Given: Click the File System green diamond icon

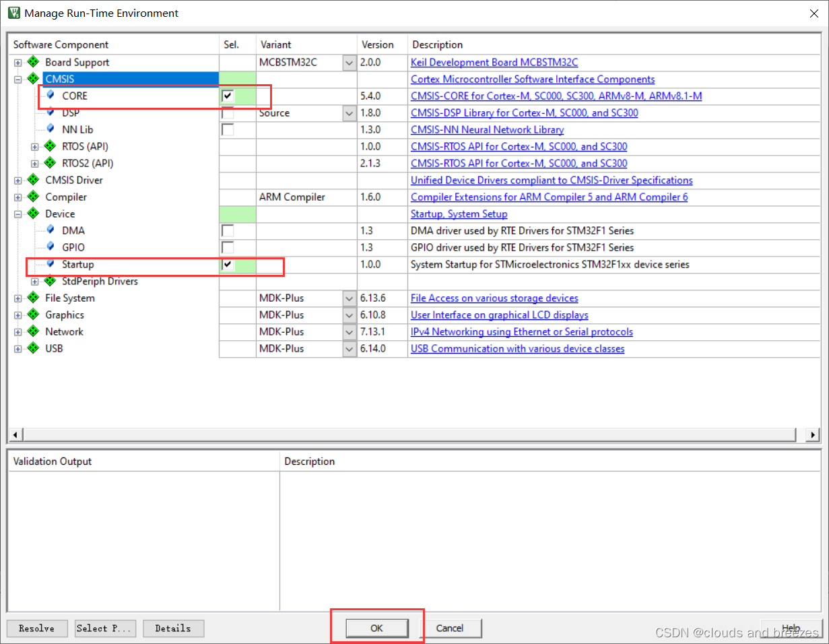Looking at the screenshot, I should (x=33, y=298).
